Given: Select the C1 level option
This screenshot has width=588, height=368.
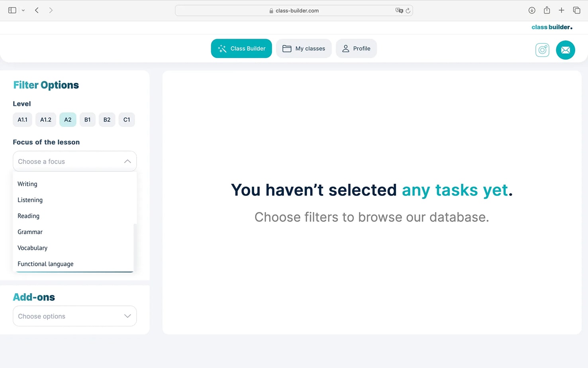Looking at the screenshot, I should 127,119.
